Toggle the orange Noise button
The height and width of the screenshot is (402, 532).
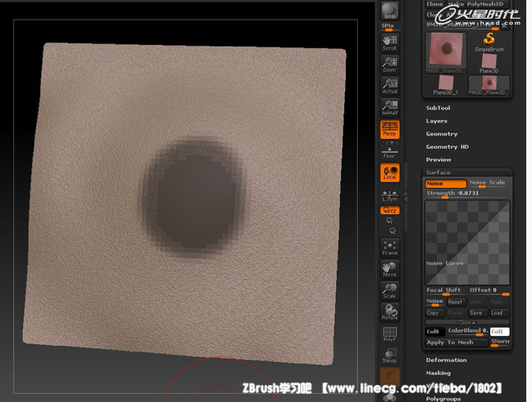tap(446, 184)
